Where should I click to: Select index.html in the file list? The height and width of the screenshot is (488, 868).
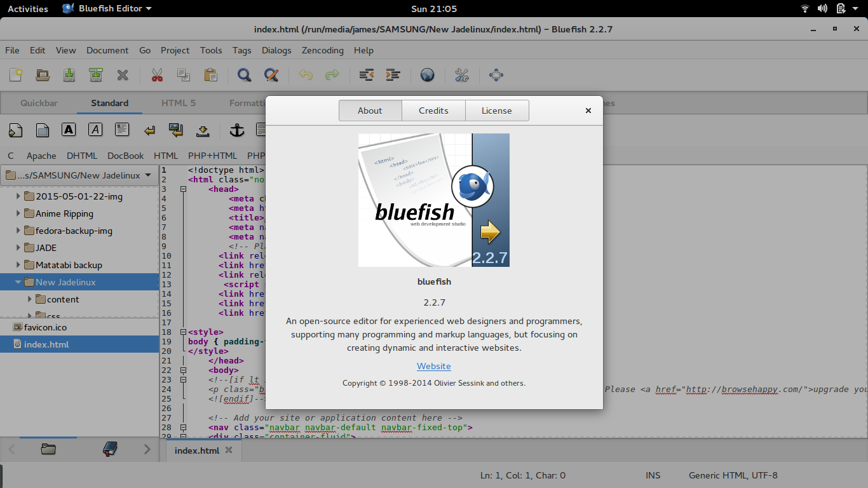click(x=79, y=344)
